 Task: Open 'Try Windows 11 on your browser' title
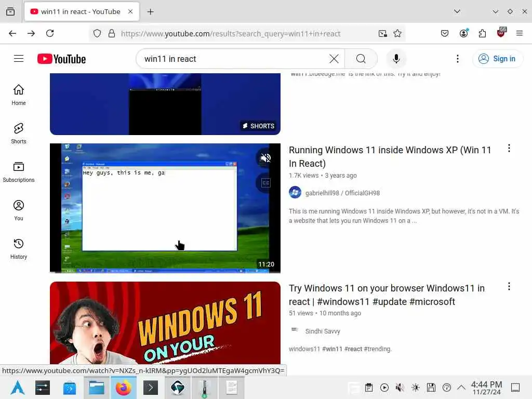click(x=387, y=295)
